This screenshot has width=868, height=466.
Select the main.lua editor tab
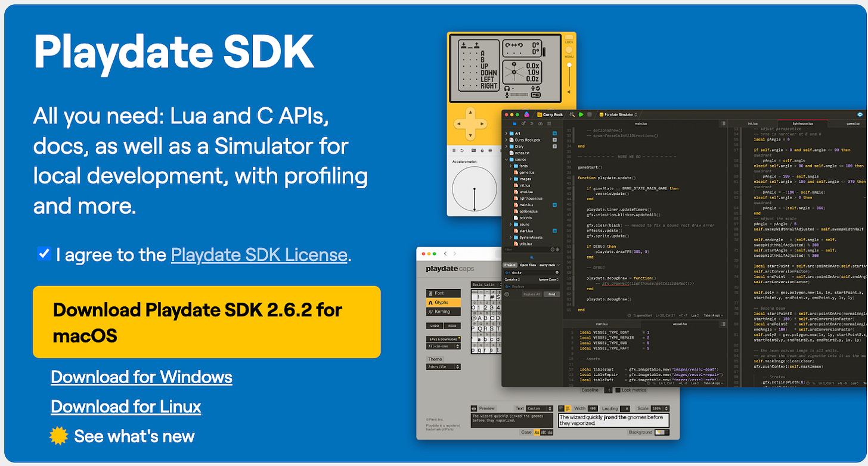[641, 123]
